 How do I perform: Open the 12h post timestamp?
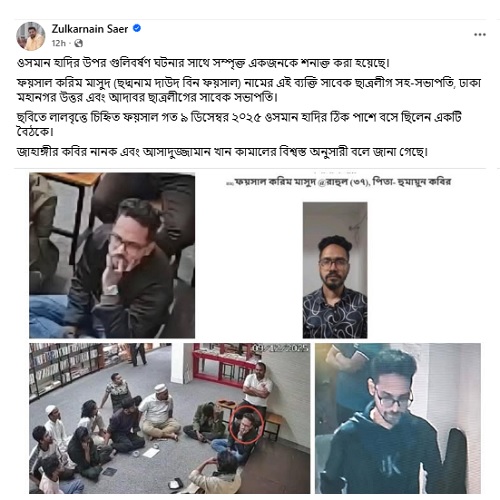coord(58,43)
